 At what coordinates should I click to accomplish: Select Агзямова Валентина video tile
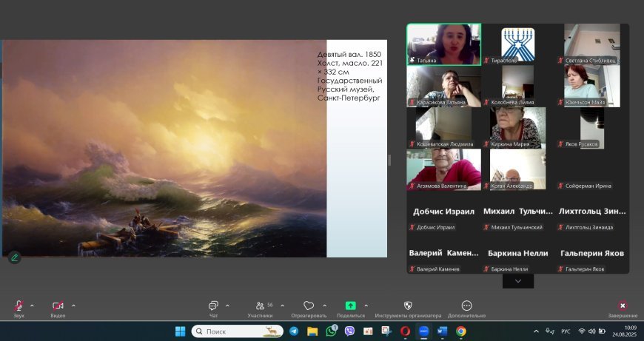444,169
